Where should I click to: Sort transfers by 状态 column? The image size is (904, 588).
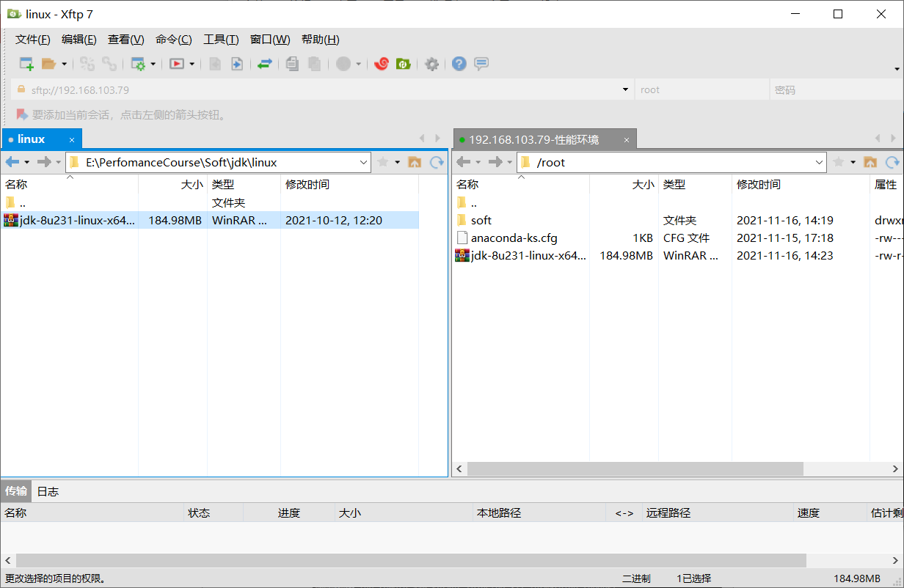pos(214,513)
